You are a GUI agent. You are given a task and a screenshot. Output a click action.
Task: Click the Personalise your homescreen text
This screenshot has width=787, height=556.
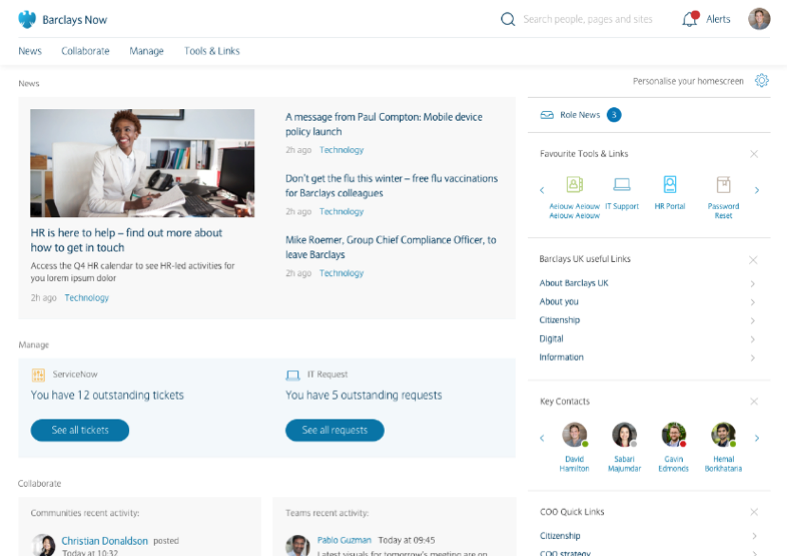pyautogui.click(x=688, y=81)
